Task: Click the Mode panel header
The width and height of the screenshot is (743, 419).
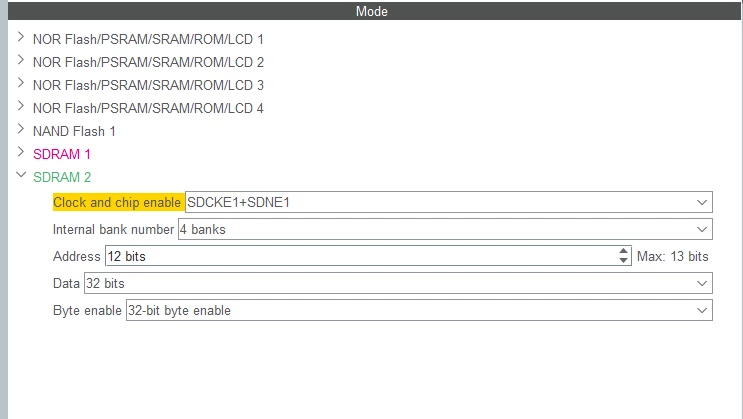Action: pyautogui.click(x=374, y=11)
